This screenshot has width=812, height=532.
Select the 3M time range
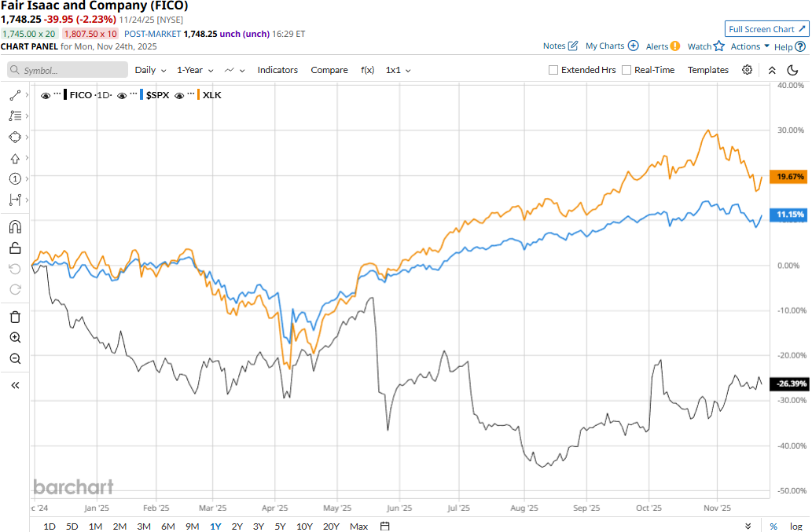(143, 526)
